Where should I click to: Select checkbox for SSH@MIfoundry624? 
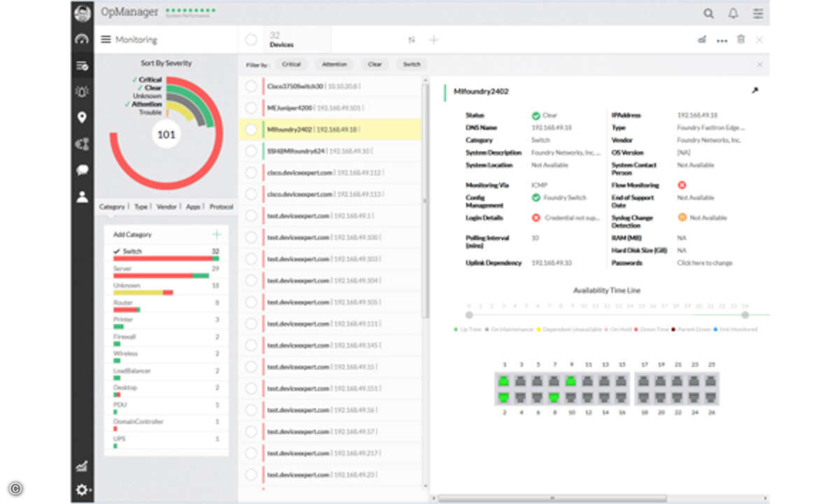tap(251, 150)
